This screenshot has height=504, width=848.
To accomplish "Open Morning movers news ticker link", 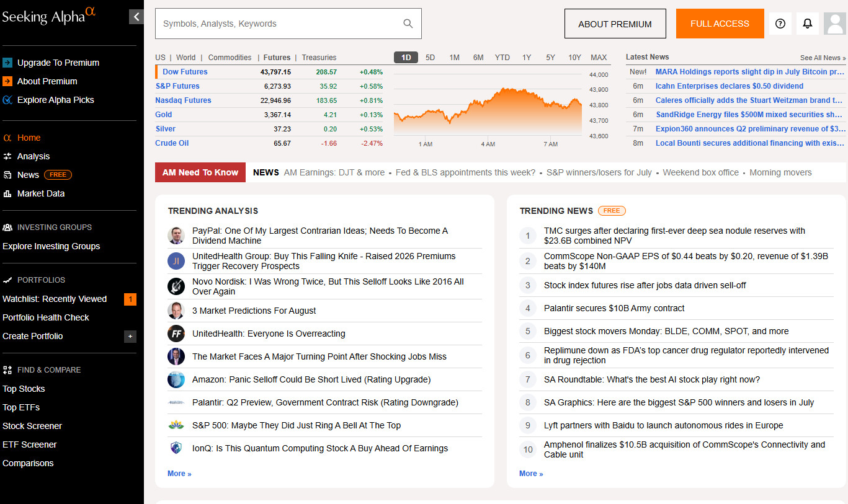I will pyautogui.click(x=780, y=172).
